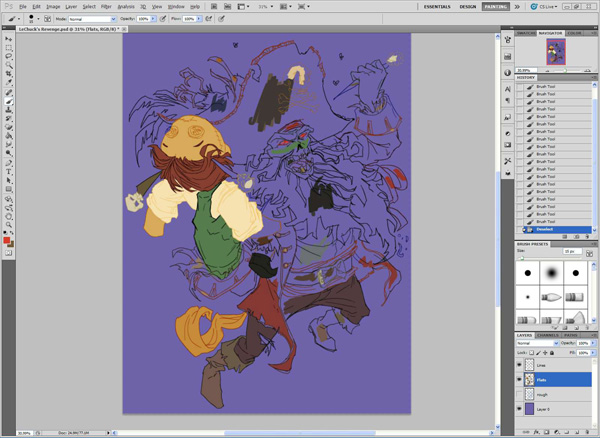Click the Painting workspace button
This screenshot has height=438, width=600.
[496, 7]
